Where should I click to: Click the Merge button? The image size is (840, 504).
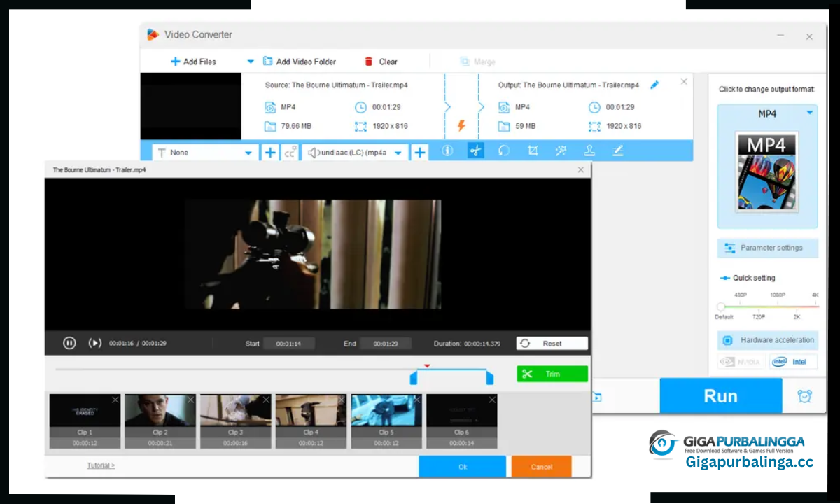coord(477,62)
